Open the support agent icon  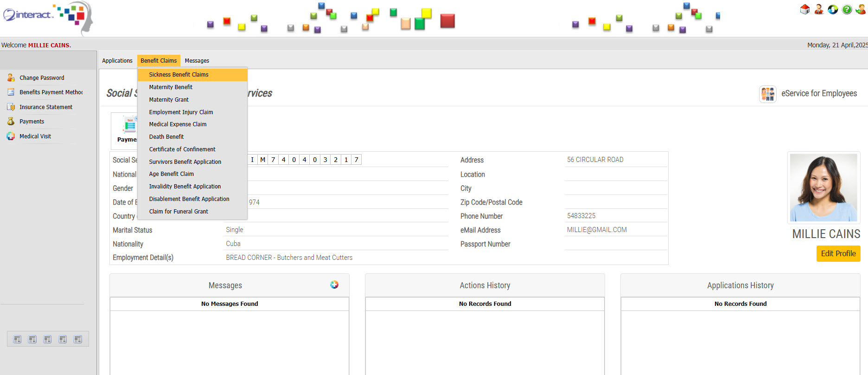point(819,9)
